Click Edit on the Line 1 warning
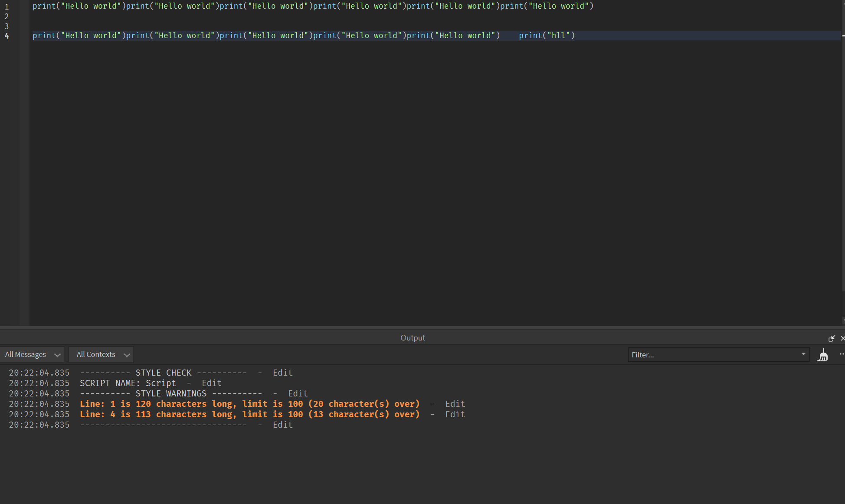 coord(455,404)
